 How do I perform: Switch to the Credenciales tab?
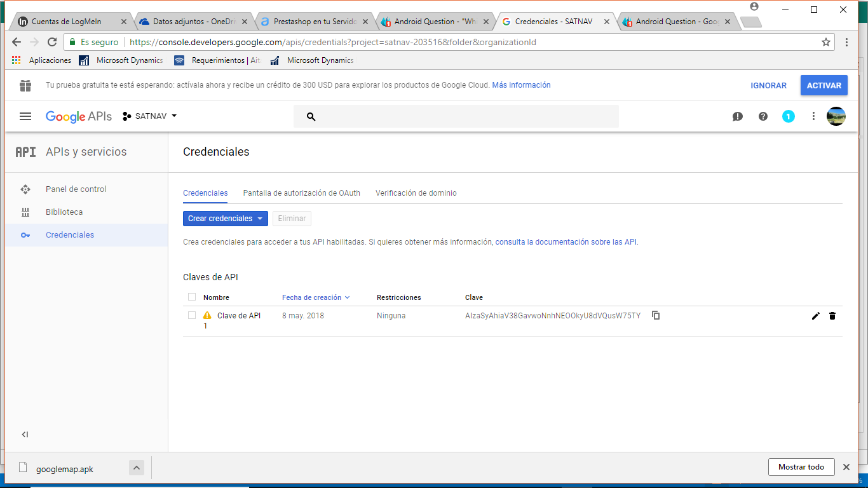point(205,193)
